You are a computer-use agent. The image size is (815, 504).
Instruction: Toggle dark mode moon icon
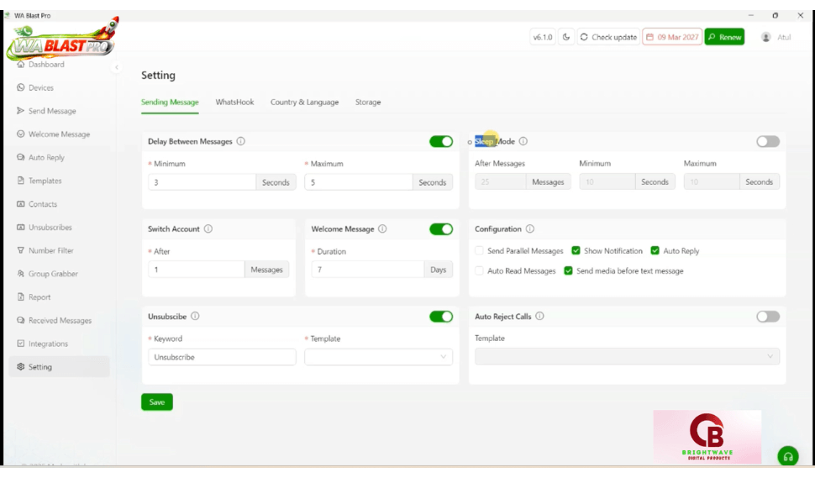tap(566, 37)
